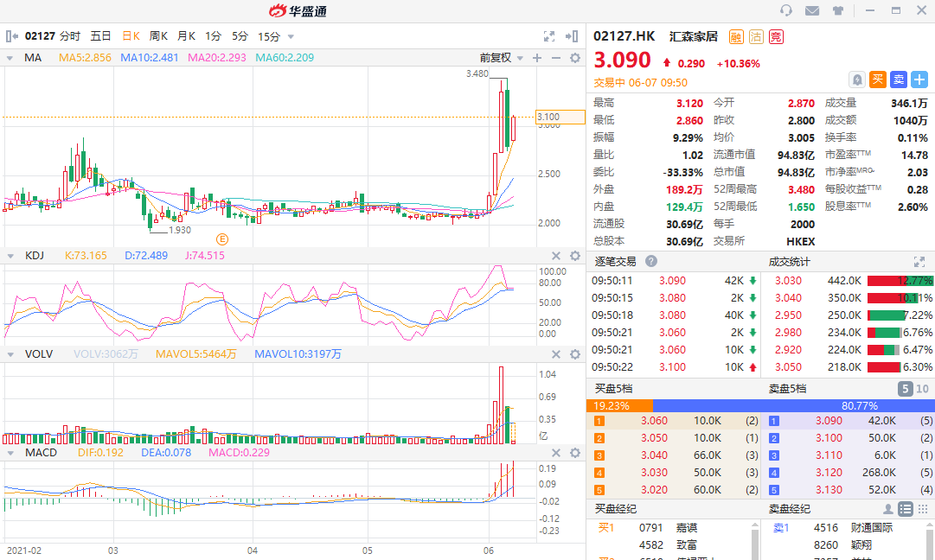The height and width of the screenshot is (560, 935).
Task: Expand chart to fullscreen
Action: pyautogui.click(x=549, y=36)
